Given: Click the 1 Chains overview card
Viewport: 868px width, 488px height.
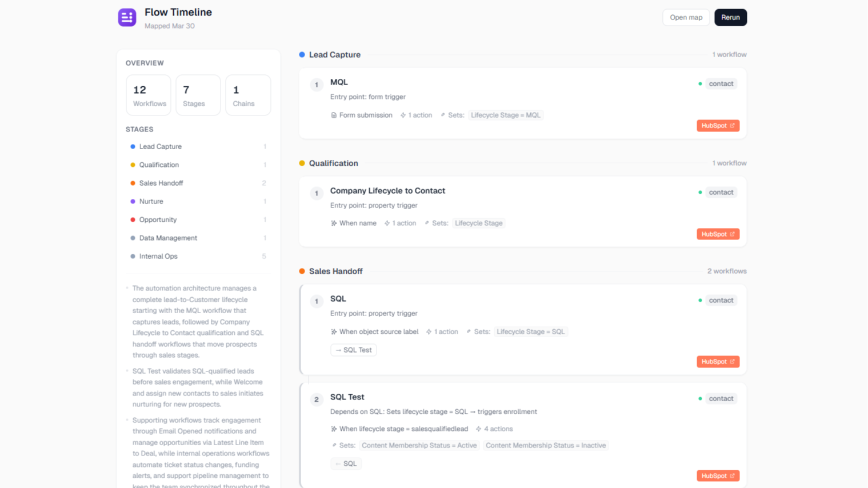Looking at the screenshot, I should coord(248,95).
